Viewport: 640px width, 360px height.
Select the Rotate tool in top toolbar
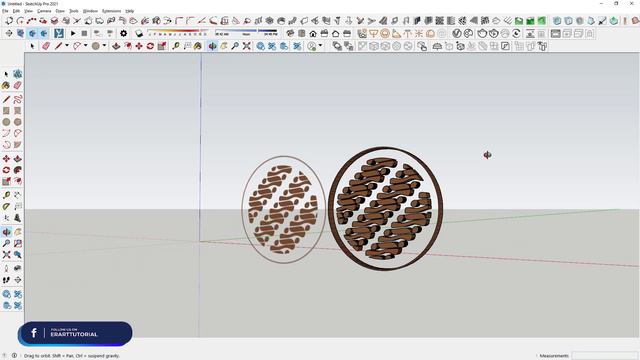tap(150, 46)
